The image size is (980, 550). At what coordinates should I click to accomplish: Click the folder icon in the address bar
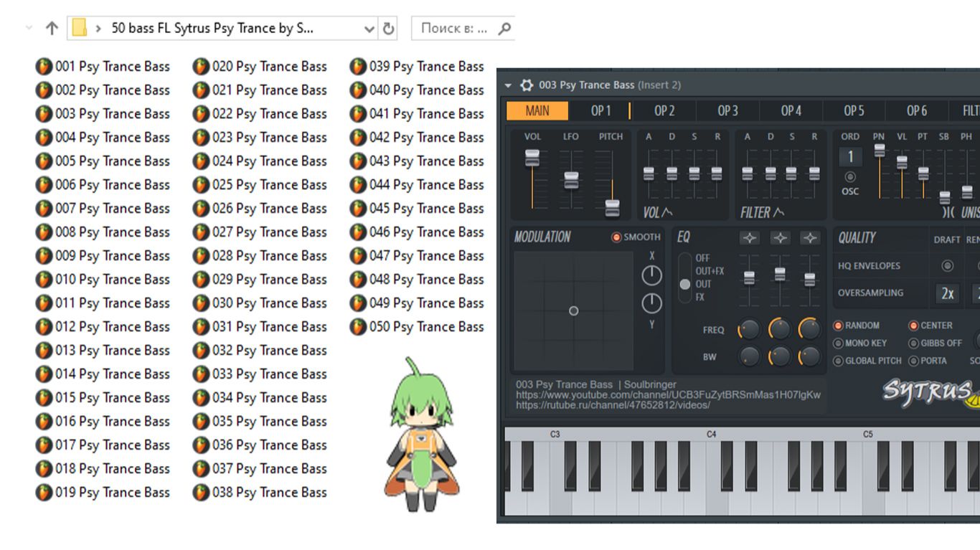[x=80, y=28]
